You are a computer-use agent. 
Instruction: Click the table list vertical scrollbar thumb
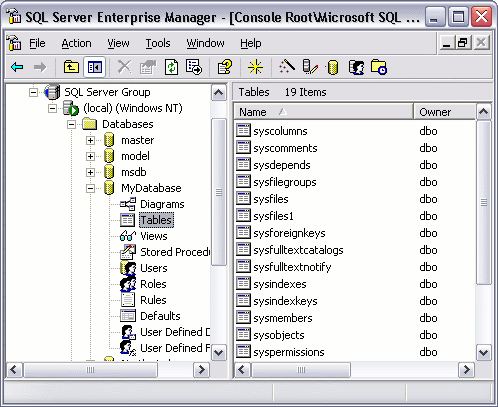[x=484, y=203]
